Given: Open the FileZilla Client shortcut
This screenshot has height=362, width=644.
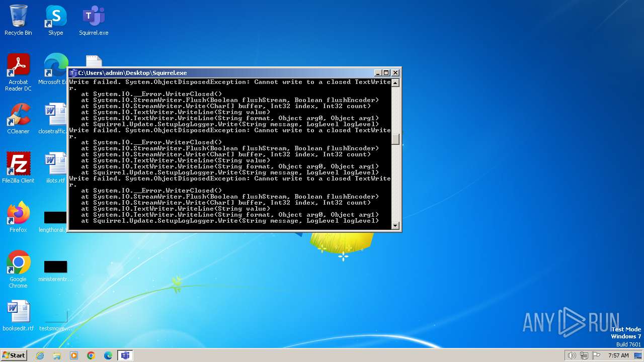Looking at the screenshot, I should 18,168.
